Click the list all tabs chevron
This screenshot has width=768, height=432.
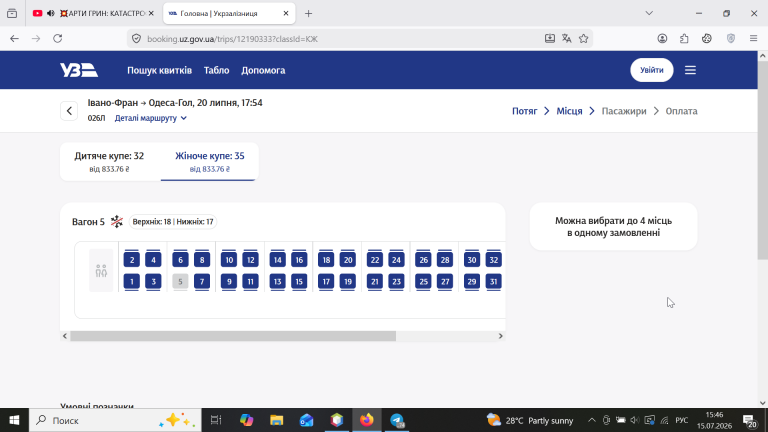coord(649,13)
